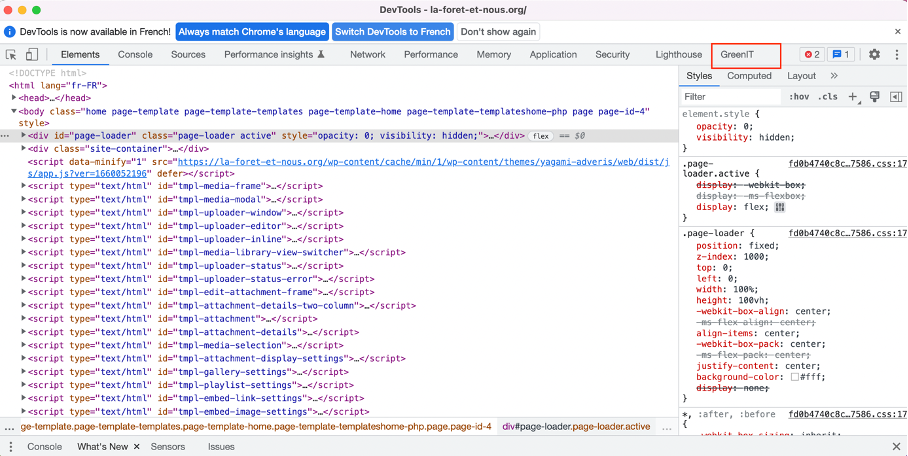The image size is (908, 456).
Task: Open the css:17 link beside .page-loader.active rule
Action: 848,164
